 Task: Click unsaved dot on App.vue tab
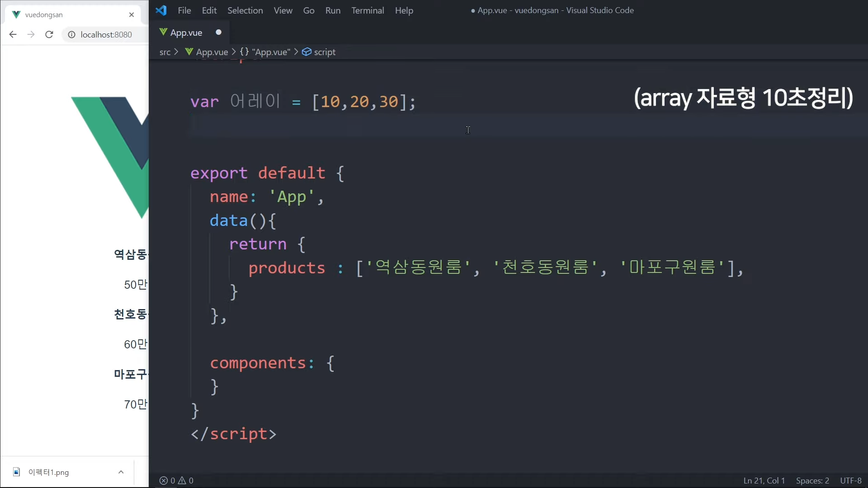218,32
